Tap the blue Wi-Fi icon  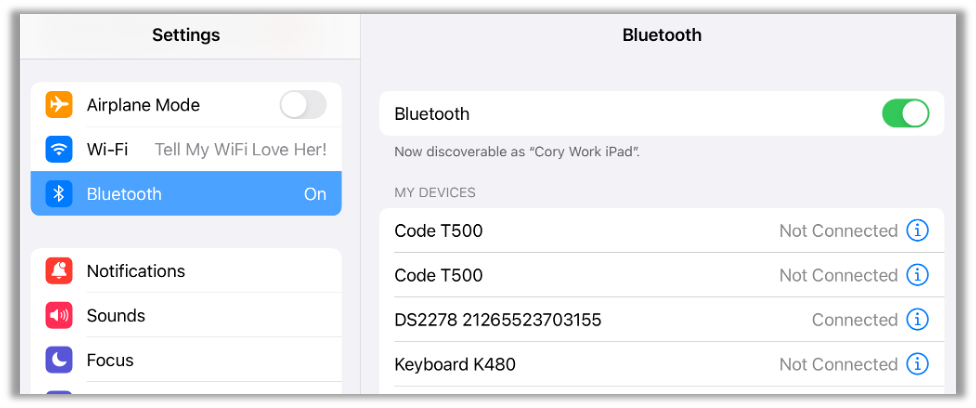[x=59, y=150]
